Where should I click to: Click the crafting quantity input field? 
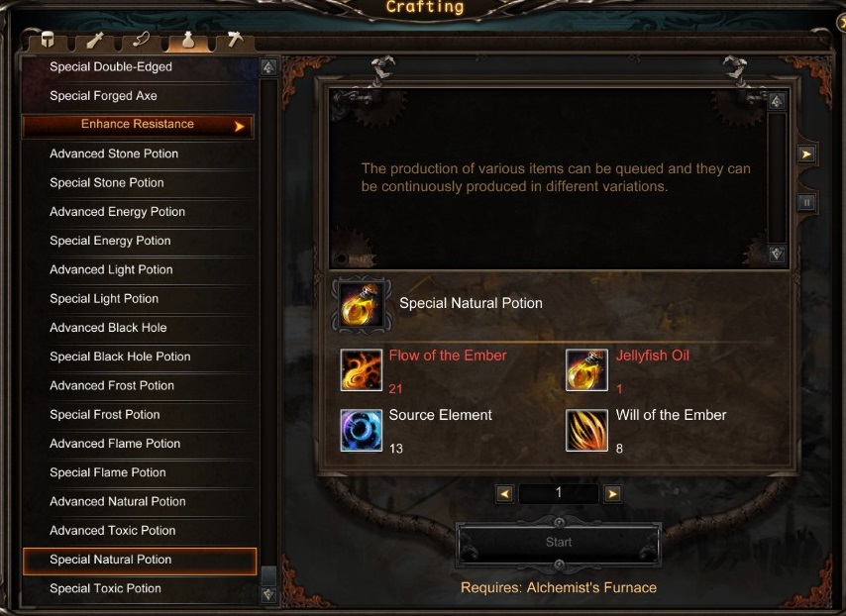point(559,493)
